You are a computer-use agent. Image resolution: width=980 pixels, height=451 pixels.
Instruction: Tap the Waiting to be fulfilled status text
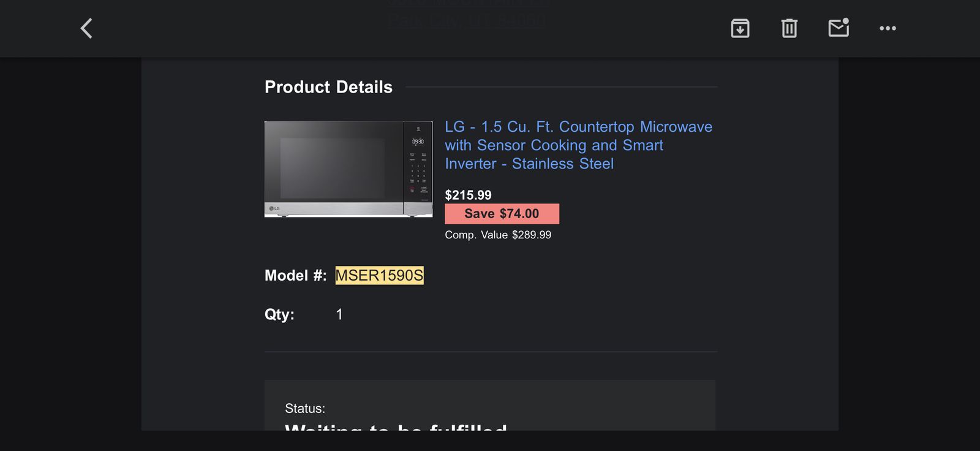click(396, 426)
